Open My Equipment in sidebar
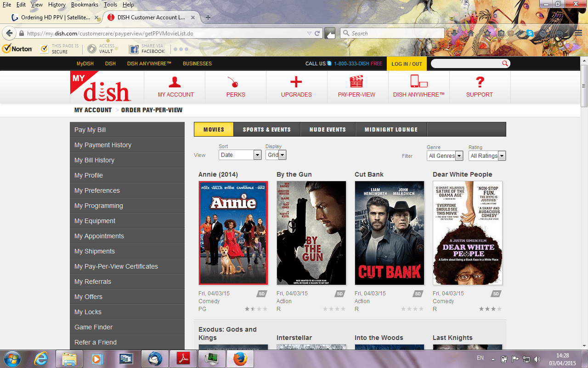The image size is (588, 368). 127,221
